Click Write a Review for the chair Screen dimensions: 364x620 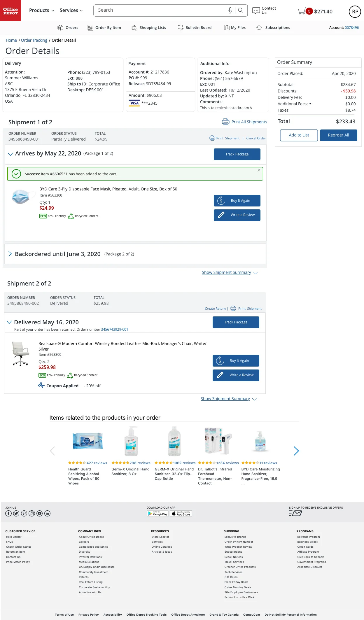tap(236, 375)
